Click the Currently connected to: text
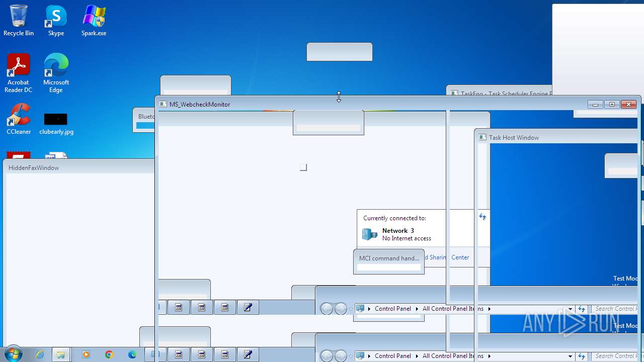644x362 pixels. click(x=394, y=218)
